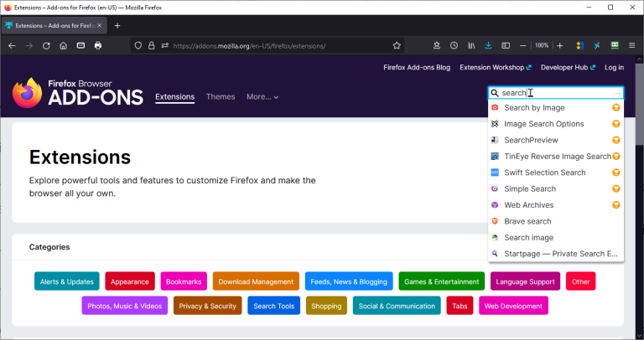Go back with the back arrow
The image size is (644, 340).
tap(12, 46)
